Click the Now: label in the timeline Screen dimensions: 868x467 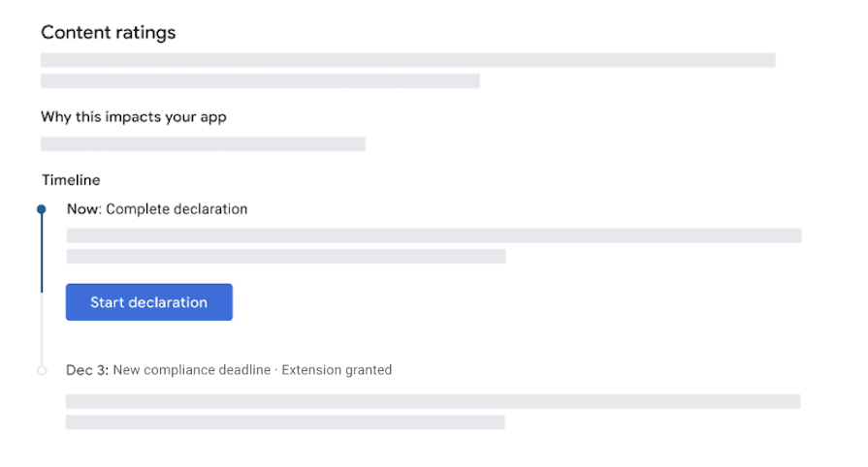[x=84, y=208]
